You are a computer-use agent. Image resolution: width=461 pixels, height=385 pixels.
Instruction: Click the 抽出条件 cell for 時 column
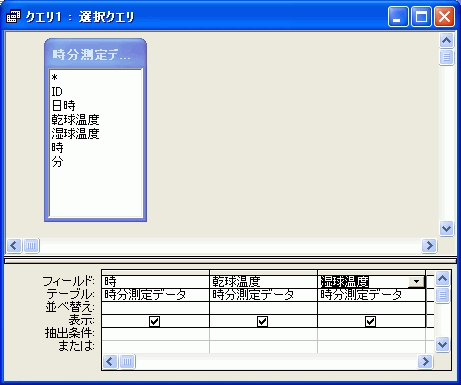pyautogui.click(x=155, y=334)
